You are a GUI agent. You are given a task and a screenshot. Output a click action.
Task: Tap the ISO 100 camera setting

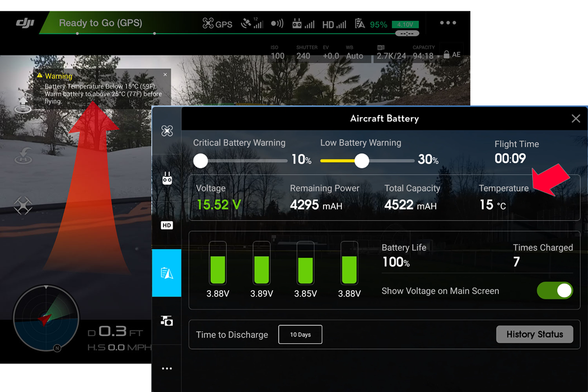click(x=278, y=53)
